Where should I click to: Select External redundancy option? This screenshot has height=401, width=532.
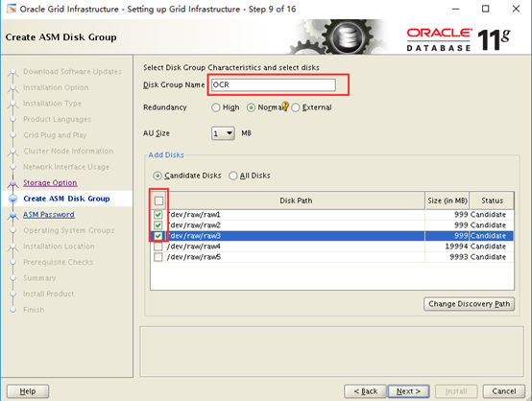click(296, 107)
